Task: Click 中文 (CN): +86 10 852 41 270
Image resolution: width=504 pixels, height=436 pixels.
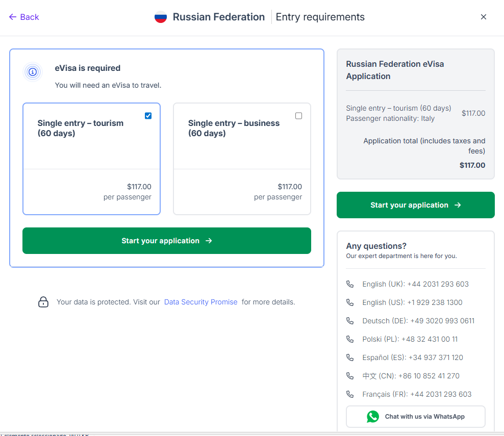Action: coord(411,376)
